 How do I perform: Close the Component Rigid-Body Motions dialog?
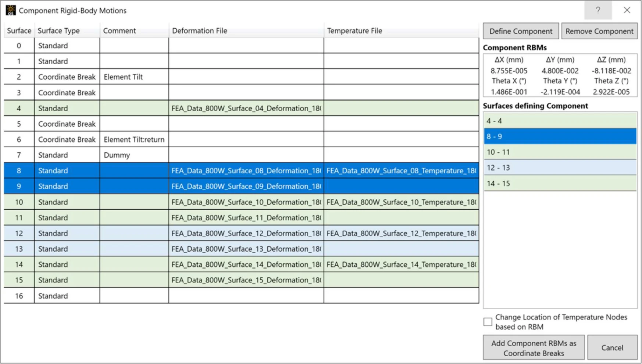pyautogui.click(x=627, y=10)
